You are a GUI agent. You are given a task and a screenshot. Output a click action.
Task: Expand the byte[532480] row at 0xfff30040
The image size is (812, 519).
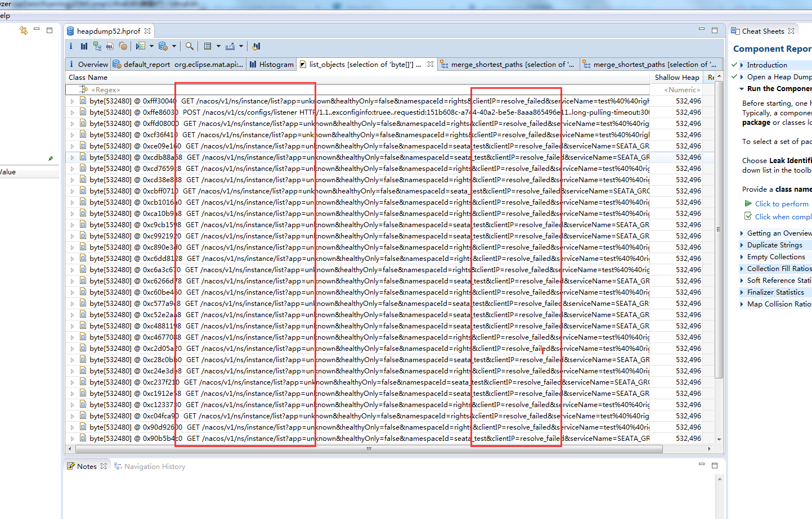tap(71, 101)
